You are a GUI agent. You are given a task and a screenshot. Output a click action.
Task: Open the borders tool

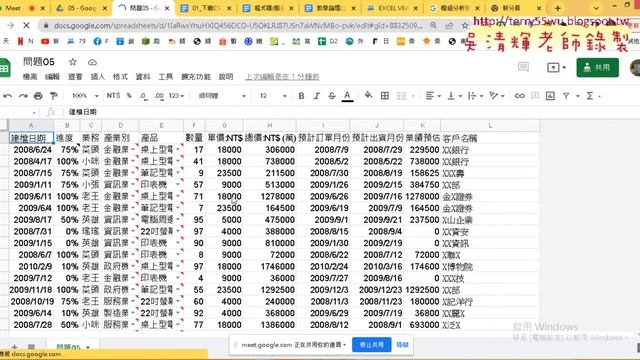click(x=384, y=96)
